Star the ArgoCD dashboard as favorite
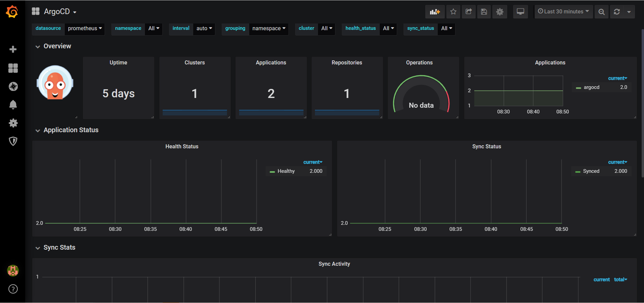This screenshot has width=644, height=303. [x=453, y=12]
